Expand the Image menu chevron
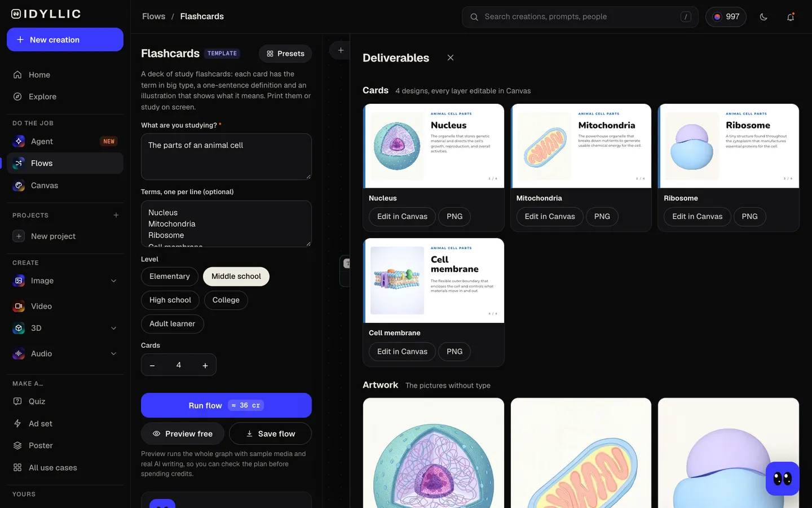 (113, 281)
